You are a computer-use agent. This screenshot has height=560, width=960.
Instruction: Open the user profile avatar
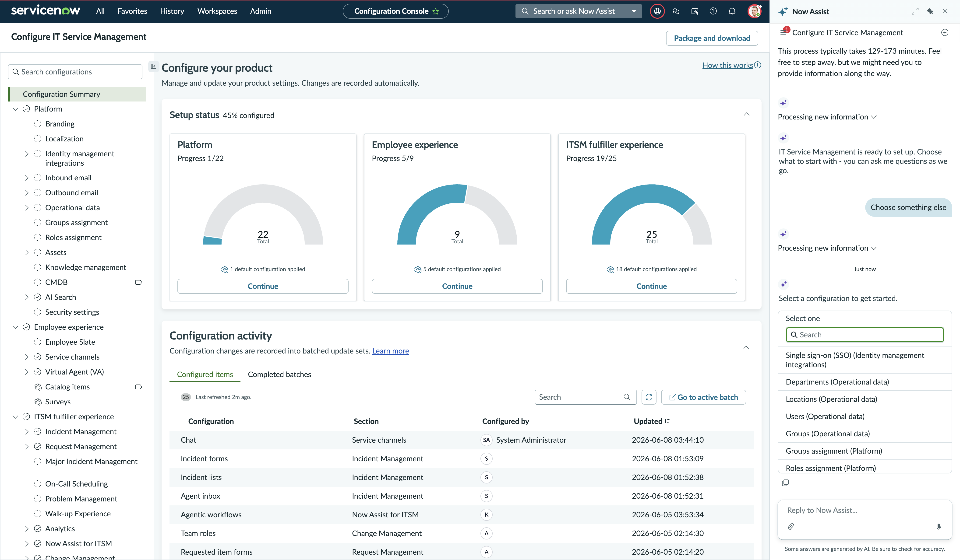click(754, 11)
